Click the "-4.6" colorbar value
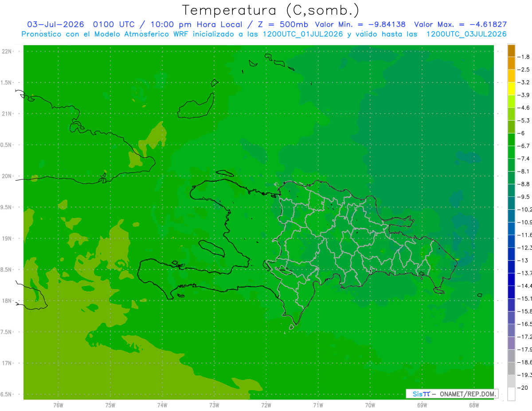 (x=524, y=108)
